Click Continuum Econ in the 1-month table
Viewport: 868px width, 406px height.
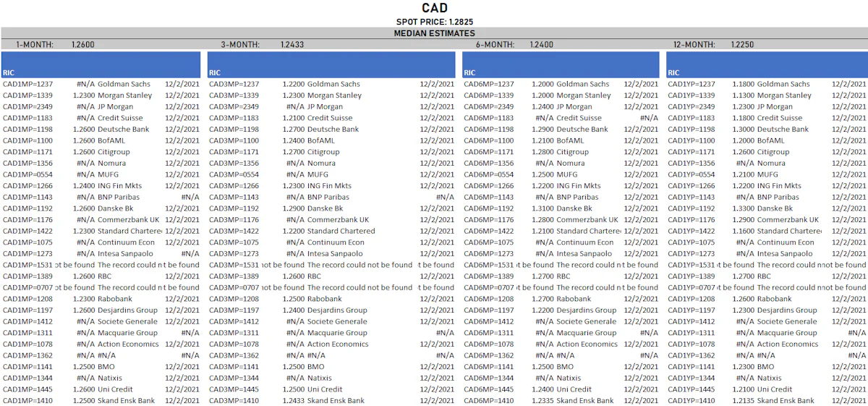click(x=126, y=242)
